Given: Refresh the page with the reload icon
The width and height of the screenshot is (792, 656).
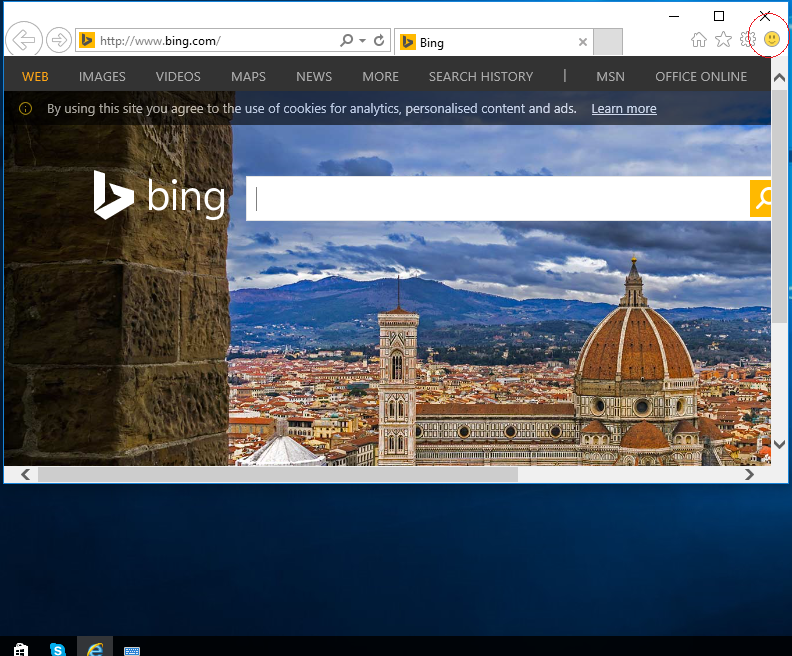Looking at the screenshot, I should [379, 40].
